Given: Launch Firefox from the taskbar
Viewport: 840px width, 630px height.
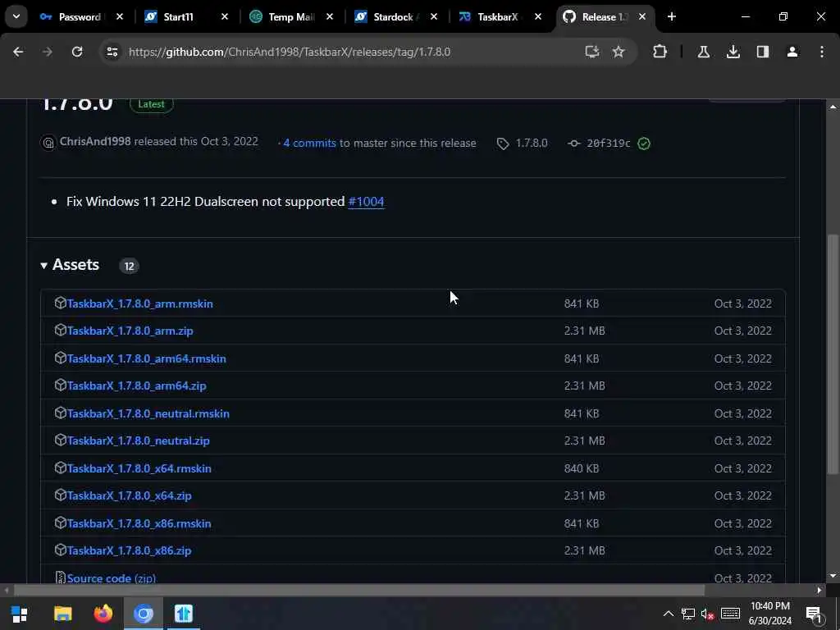Looking at the screenshot, I should (103, 614).
